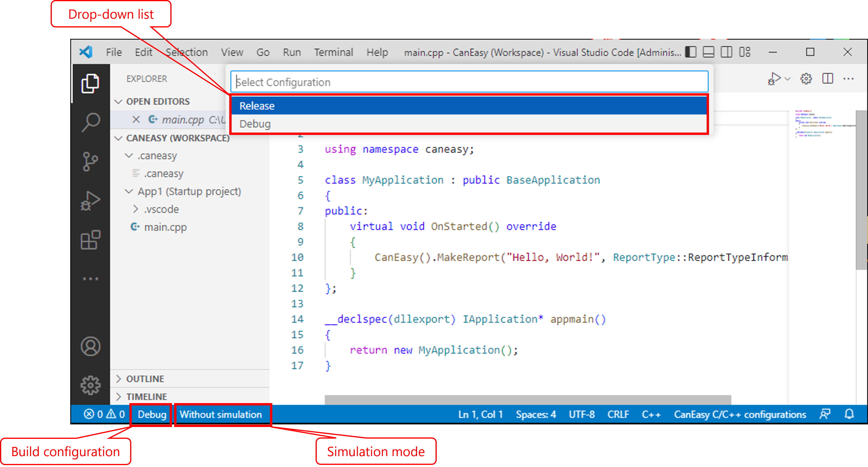Select Debug from the configuration list

point(469,124)
